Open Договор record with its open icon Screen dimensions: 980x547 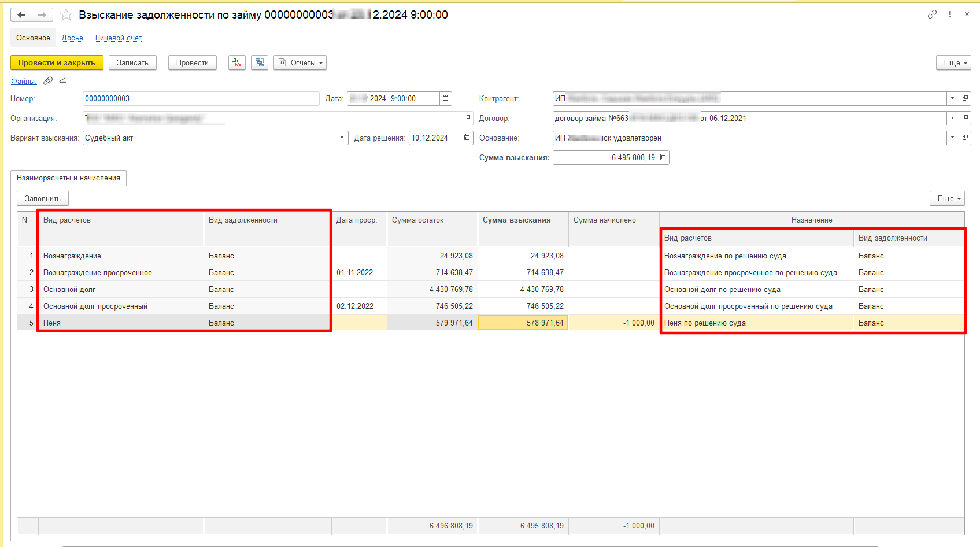pos(965,118)
